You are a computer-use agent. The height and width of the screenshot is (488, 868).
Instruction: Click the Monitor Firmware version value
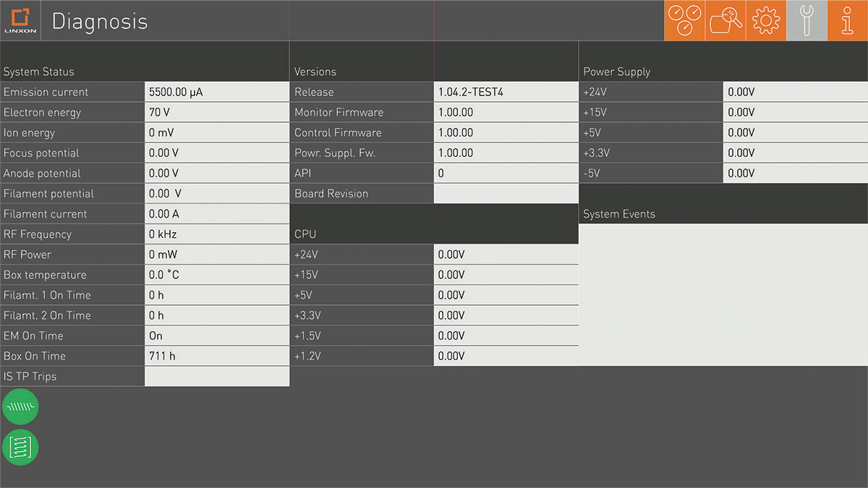pos(506,112)
